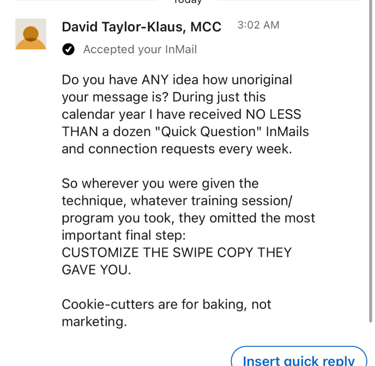The image size is (375, 366).
Task: Select the "Accepted your InMail" status text
Action: (x=140, y=49)
